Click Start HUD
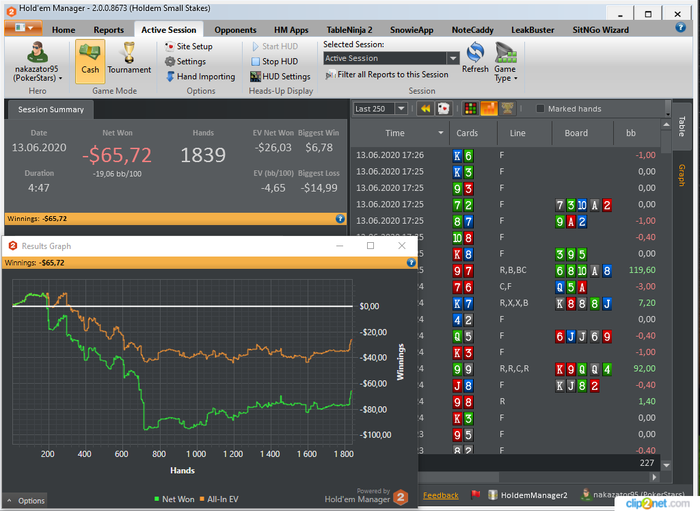 point(275,46)
